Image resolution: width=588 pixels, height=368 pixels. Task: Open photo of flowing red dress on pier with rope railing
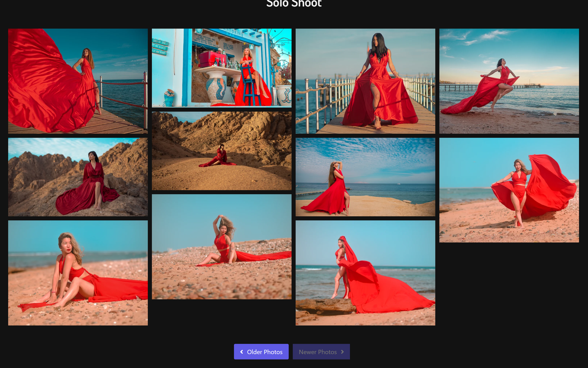[x=78, y=81]
